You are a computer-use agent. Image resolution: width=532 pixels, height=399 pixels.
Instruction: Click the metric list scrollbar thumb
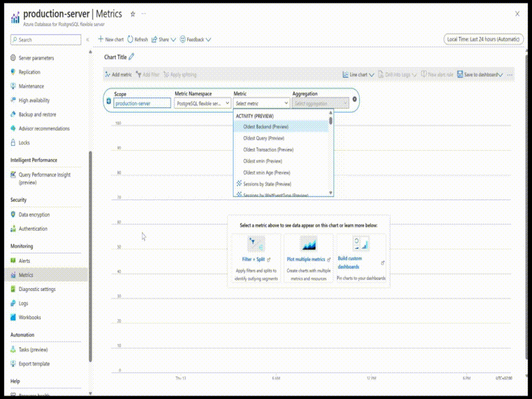tap(331, 120)
